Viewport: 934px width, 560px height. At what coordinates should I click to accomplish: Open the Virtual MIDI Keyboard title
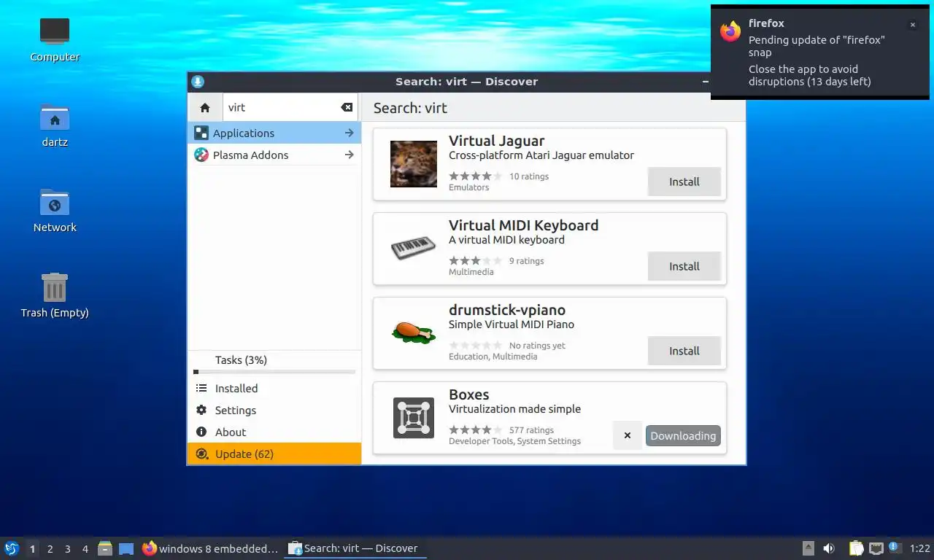pyautogui.click(x=523, y=225)
